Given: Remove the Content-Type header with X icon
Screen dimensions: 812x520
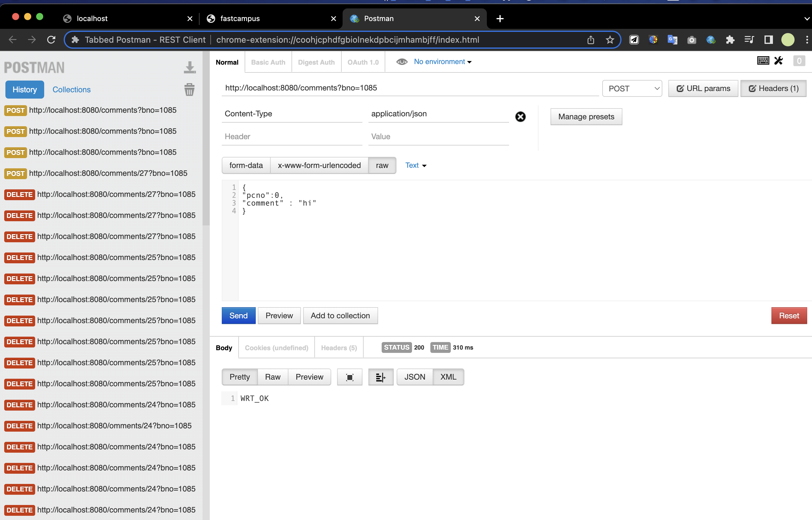Looking at the screenshot, I should tap(520, 117).
